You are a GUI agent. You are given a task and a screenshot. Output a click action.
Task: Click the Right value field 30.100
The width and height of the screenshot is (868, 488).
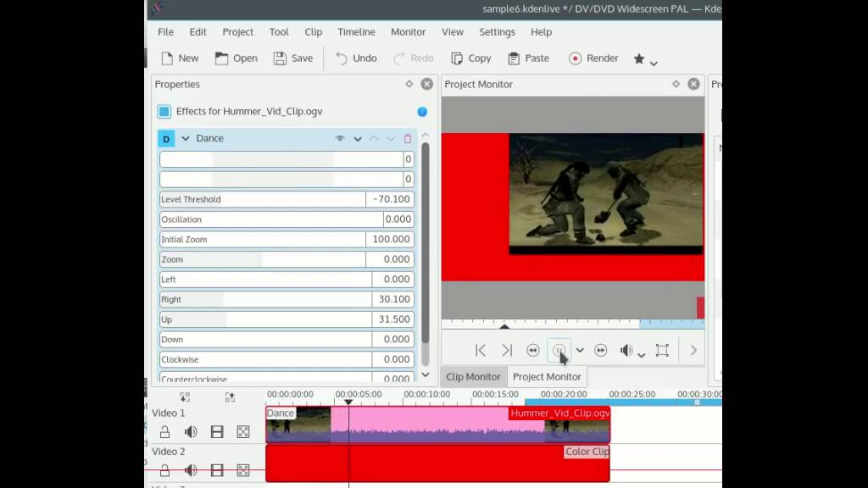(393, 299)
